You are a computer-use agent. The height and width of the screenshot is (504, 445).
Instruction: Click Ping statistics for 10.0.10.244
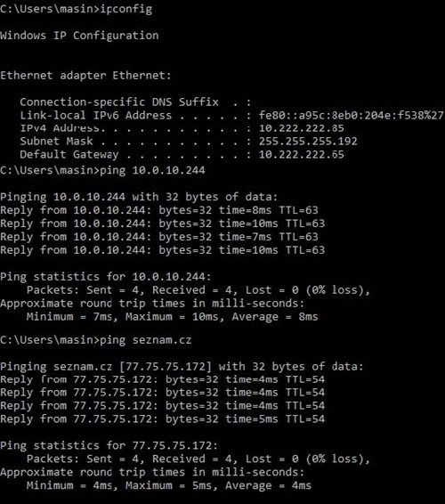coord(106,276)
